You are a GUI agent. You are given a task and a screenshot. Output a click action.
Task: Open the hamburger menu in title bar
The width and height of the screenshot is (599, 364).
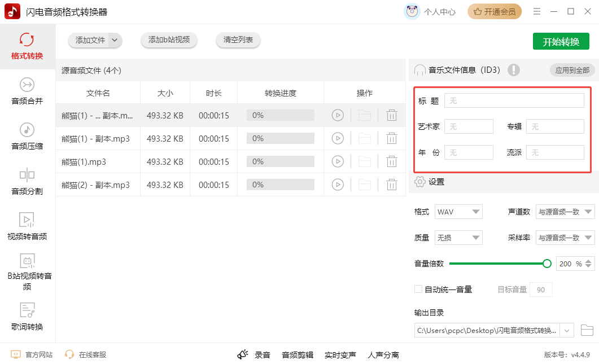(x=537, y=11)
